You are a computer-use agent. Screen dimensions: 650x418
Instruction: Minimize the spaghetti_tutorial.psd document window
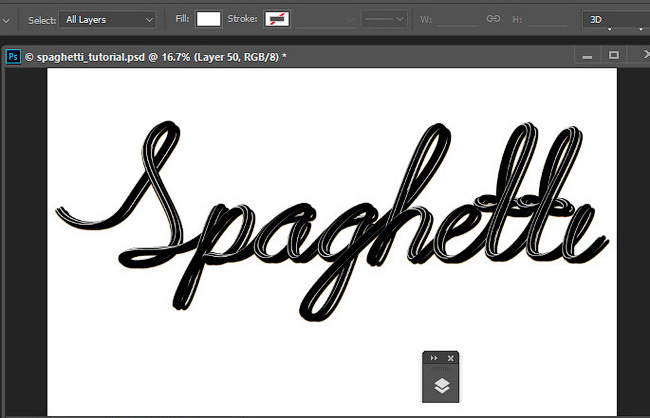587,56
